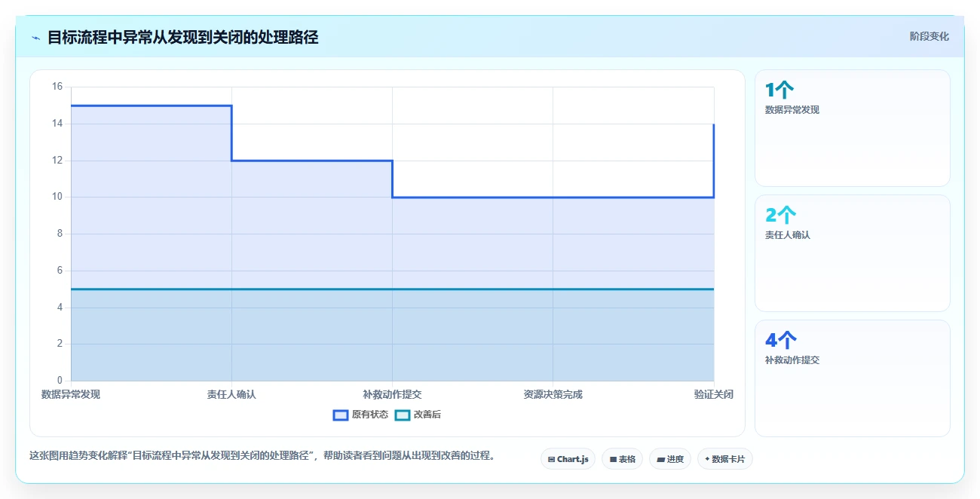Open the 1个 数据异常发现 card
The height and width of the screenshot is (499, 980).
(852, 128)
